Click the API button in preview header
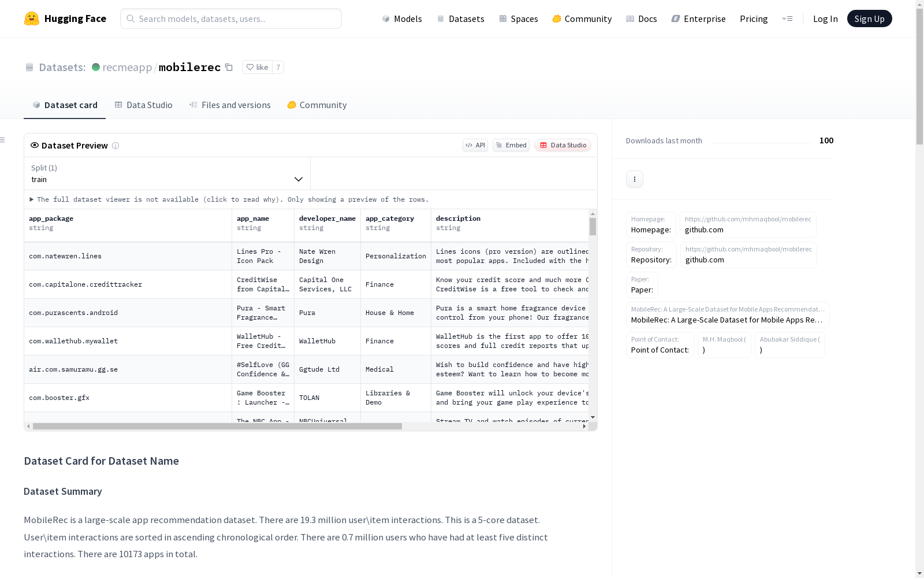924x578 pixels. [x=475, y=145]
